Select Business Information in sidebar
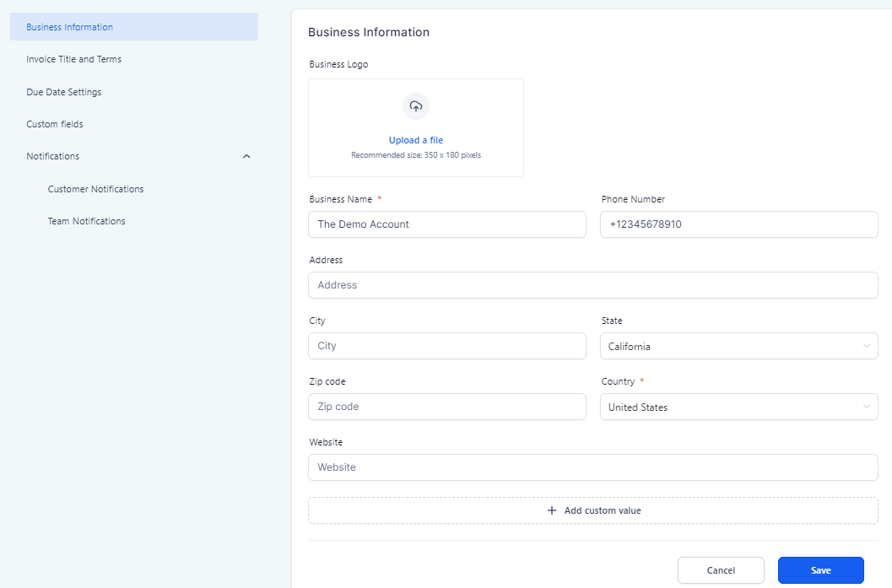 [x=70, y=27]
